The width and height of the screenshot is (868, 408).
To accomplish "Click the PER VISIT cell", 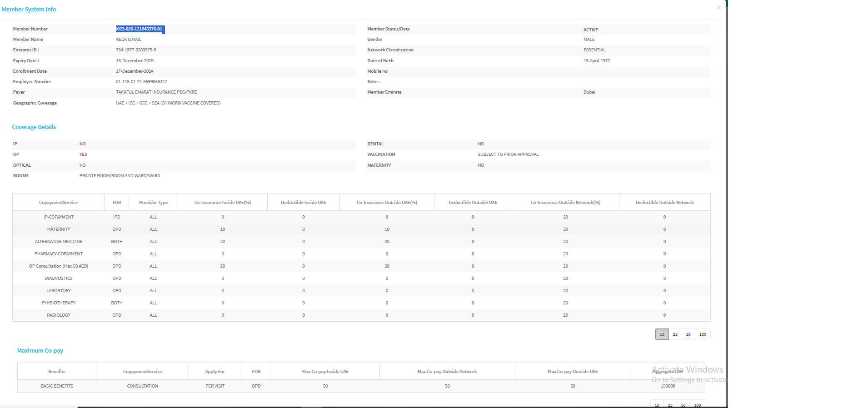I will click(215, 386).
